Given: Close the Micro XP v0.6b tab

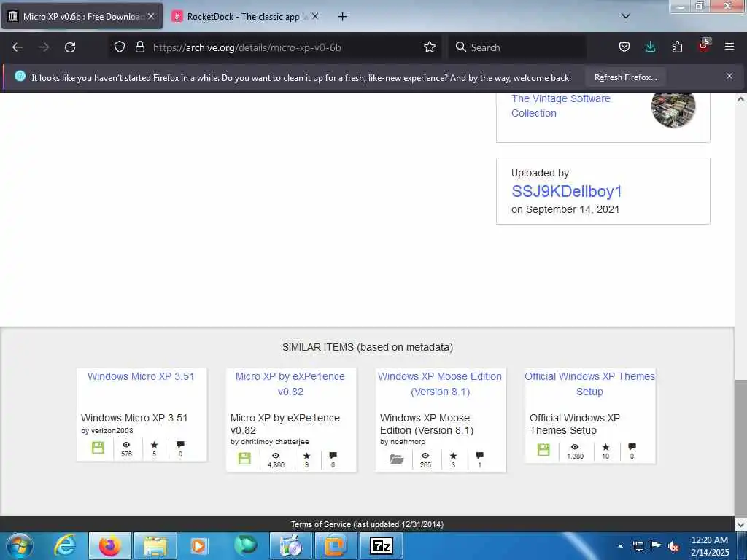Looking at the screenshot, I should (151, 16).
